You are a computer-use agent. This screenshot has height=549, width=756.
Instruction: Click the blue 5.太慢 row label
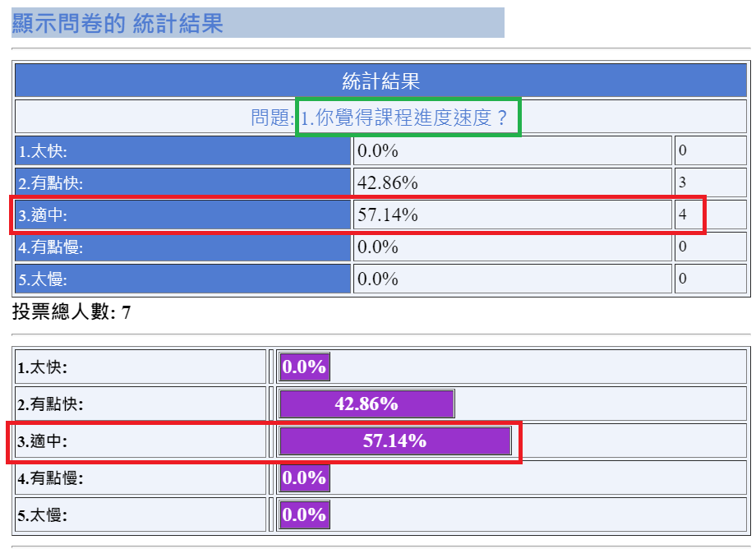pos(183,279)
